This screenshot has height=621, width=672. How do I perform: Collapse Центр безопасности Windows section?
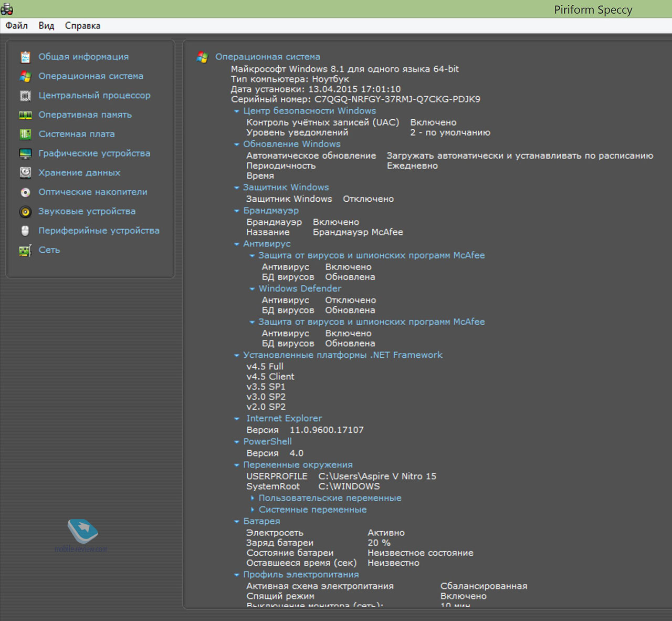[237, 111]
